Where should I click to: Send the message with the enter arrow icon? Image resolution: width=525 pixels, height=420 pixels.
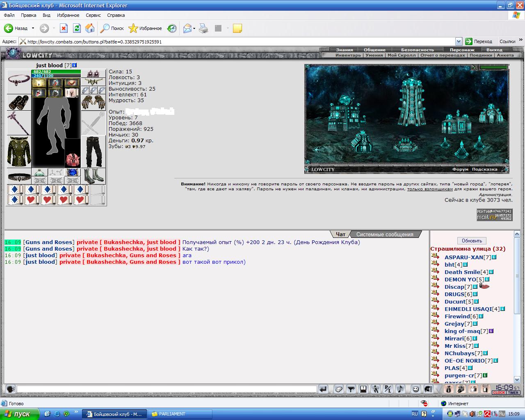coord(323,389)
